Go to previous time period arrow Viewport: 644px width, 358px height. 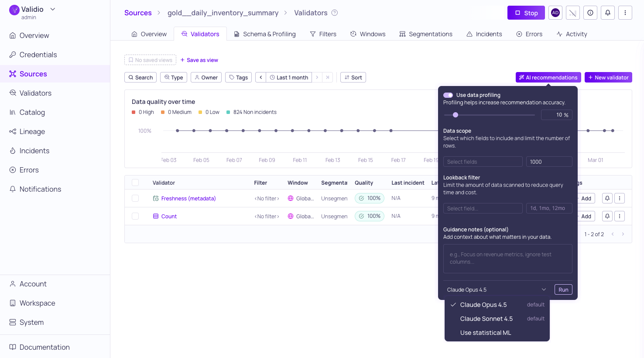tap(261, 77)
